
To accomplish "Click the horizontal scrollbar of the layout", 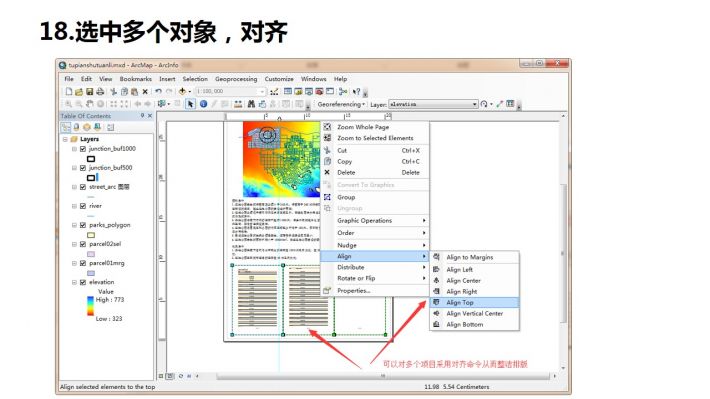I will tap(383, 376).
